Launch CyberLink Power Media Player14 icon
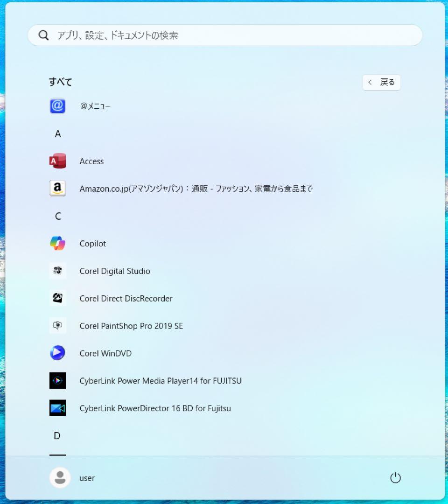The image size is (448, 504). (57, 381)
